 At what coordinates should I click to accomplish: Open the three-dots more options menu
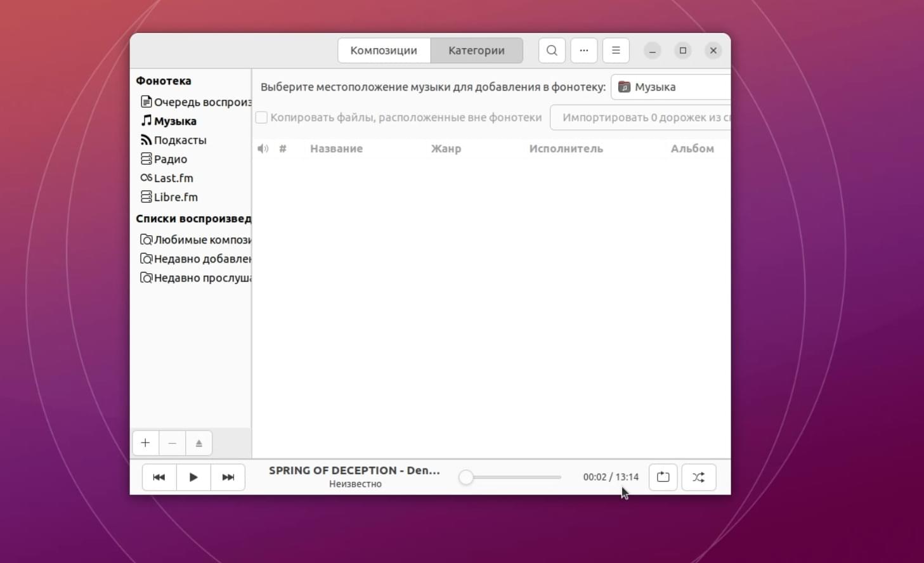[584, 51]
